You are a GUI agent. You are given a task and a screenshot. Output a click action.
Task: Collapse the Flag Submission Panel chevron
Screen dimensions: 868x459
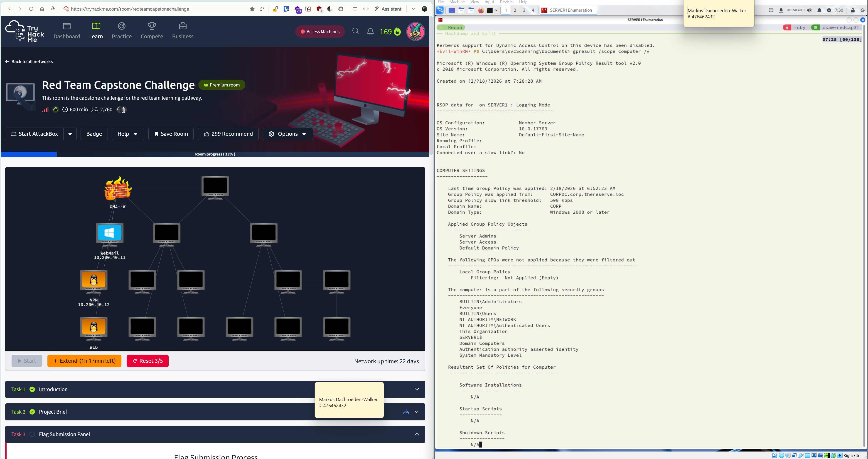416,434
